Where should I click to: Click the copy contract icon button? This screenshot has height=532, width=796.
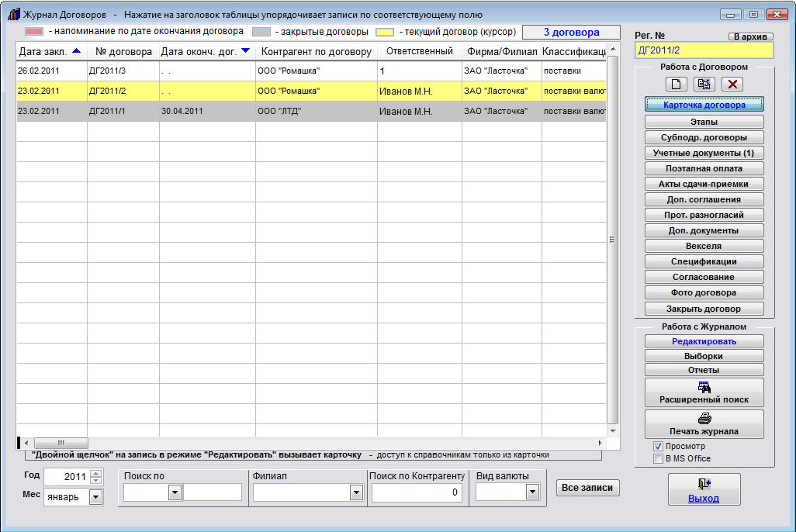tap(704, 85)
